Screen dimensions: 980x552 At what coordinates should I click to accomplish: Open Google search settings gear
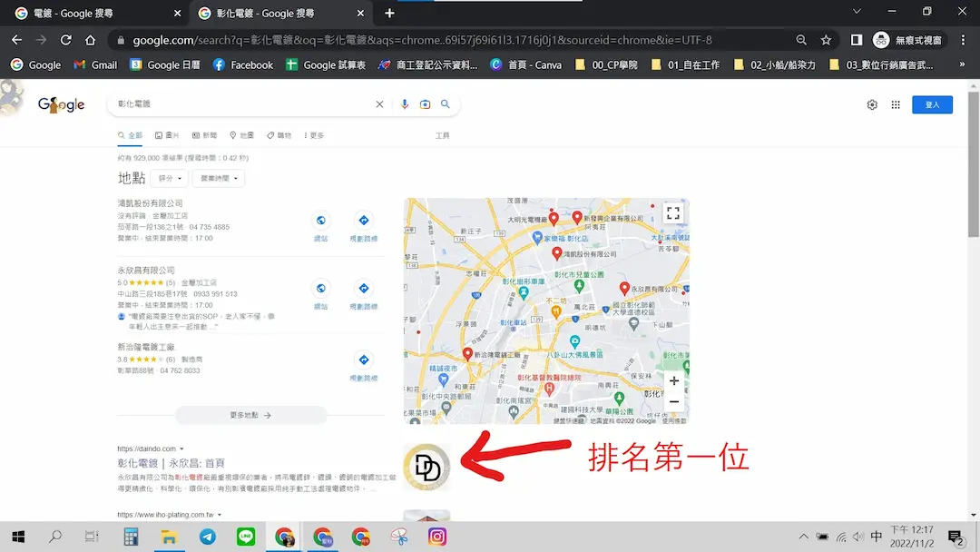pos(872,105)
